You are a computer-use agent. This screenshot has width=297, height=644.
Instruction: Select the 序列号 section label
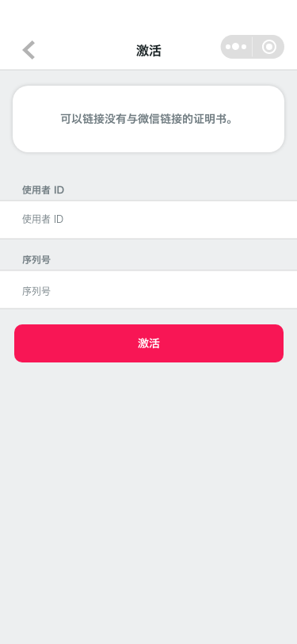pos(36,259)
